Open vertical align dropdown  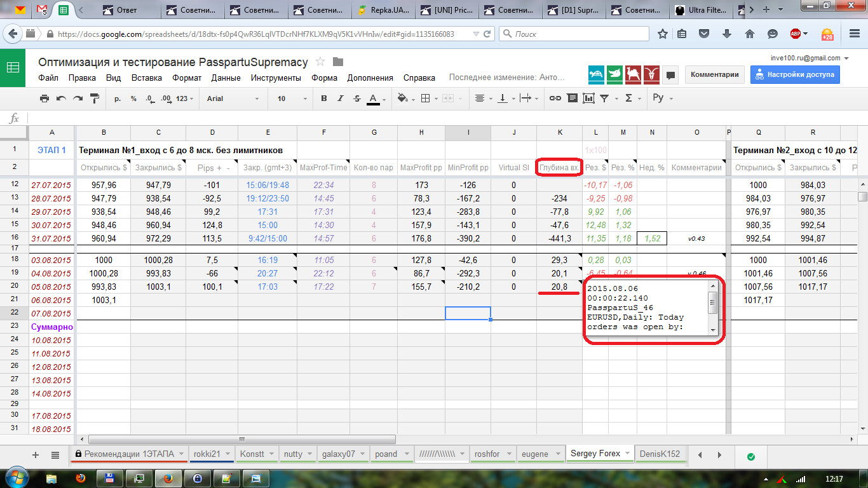point(506,98)
